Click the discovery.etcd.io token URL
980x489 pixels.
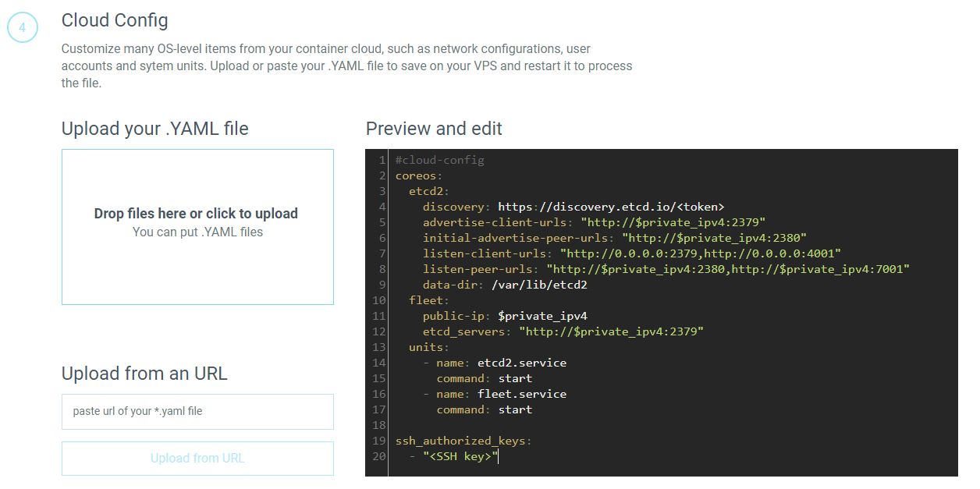point(611,207)
